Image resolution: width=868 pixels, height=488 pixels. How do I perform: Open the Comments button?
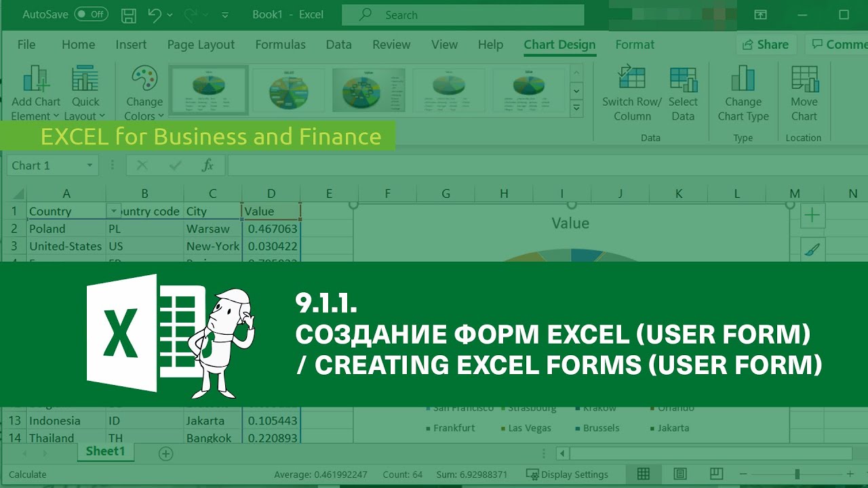(838, 45)
